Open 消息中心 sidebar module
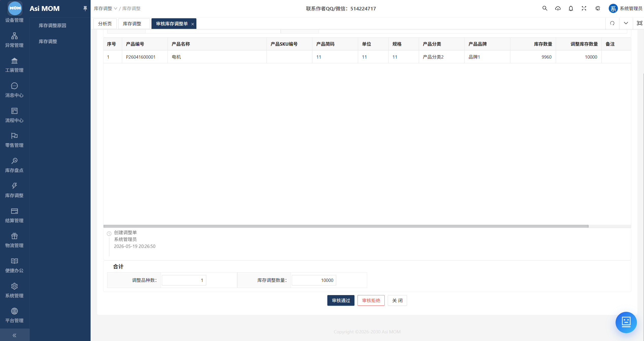 14,90
